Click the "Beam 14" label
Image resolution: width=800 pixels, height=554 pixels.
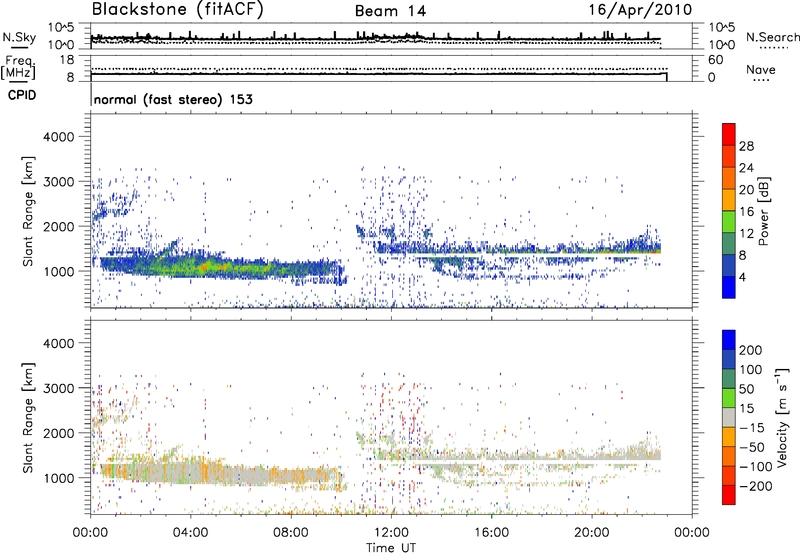click(x=390, y=11)
